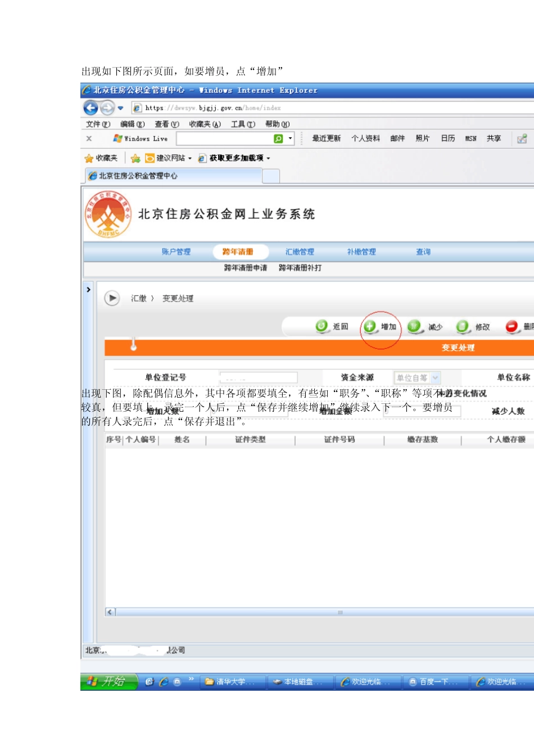Click the 收藏夹 star favorites button

pyautogui.click(x=101, y=158)
